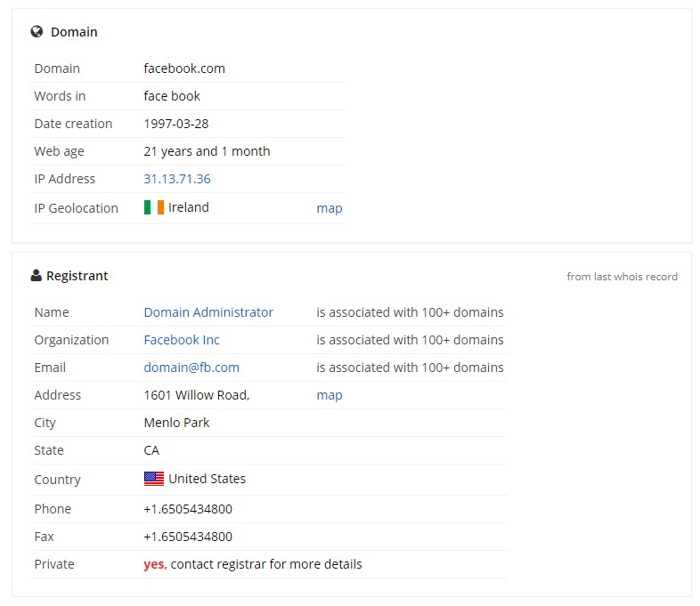Select the Fax number value
The width and height of the screenshot is (700, 606).
[188, 537]
